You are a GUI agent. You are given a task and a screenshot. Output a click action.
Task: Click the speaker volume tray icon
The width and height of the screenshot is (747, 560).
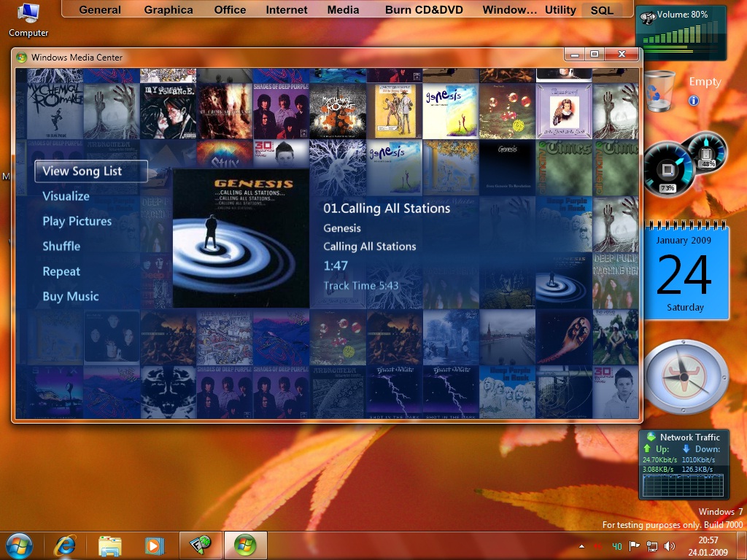pyautogui.click(x=670, y=545)
